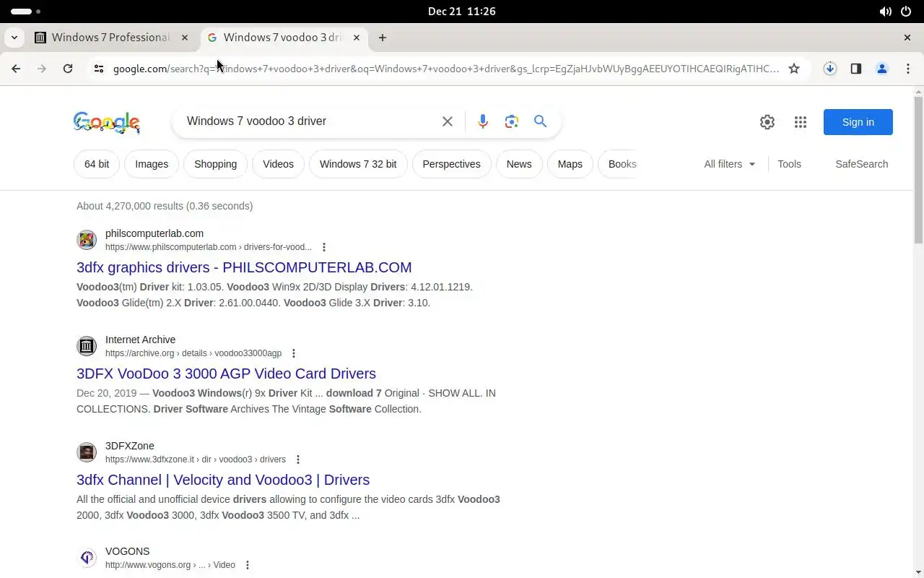Go back to previous page
The width and height of the screenshot is (924, 578).
coord(16,69)
